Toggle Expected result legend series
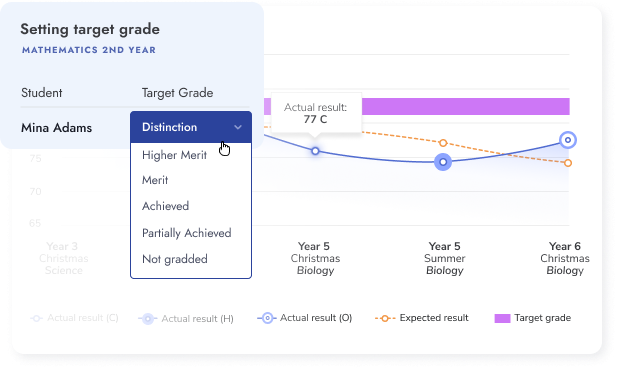The image size is (617, 368). pos(421,318)
